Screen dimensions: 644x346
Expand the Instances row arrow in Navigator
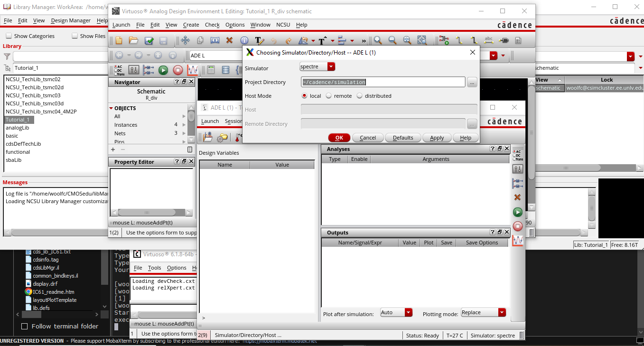click(x=184, y=125)
